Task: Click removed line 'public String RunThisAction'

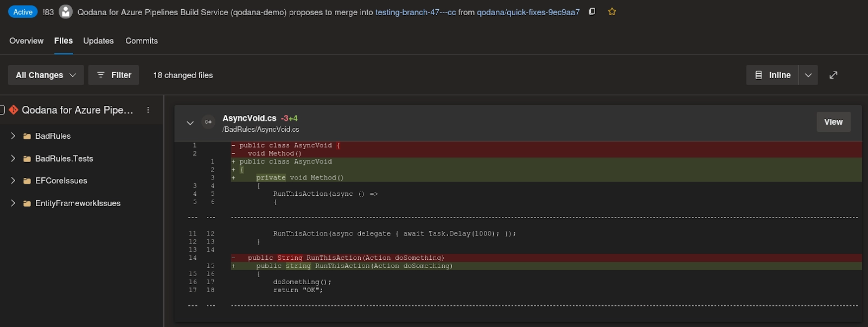Action: [x=546, y=258]
